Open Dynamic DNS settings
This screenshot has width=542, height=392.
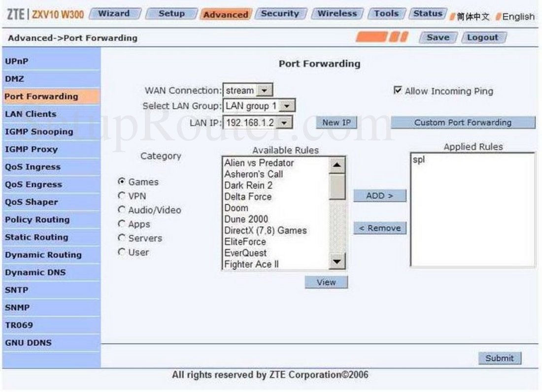[51, 273]
